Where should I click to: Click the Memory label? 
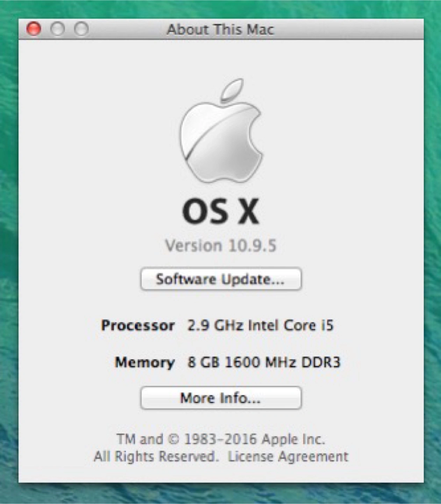pyautogui.click(x=145, y=362)
